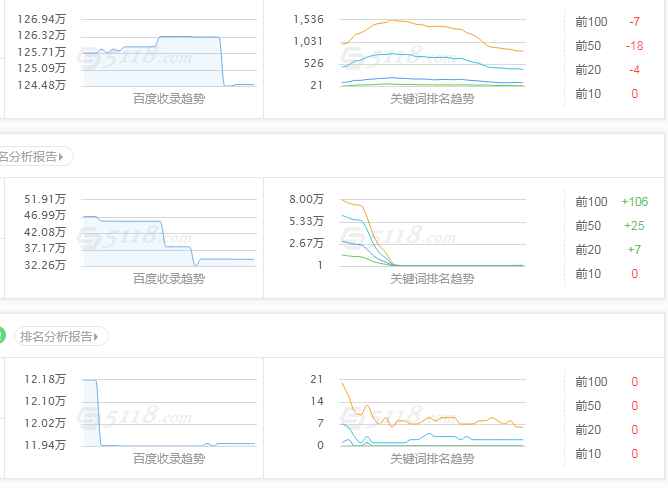Click the 前50 value -18

coord(634,46)
